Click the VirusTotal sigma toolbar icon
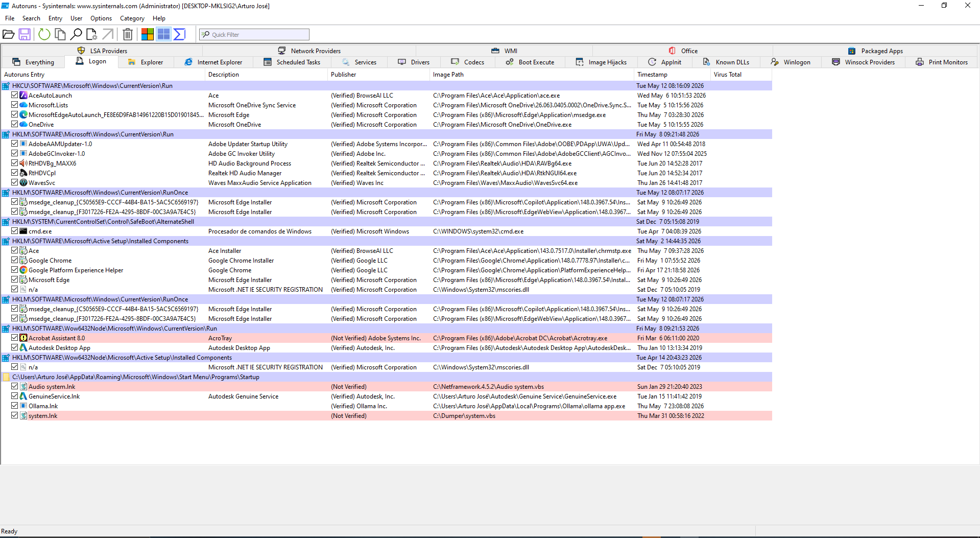The height and width of the screenshot is (538, 980). point(179,34)
